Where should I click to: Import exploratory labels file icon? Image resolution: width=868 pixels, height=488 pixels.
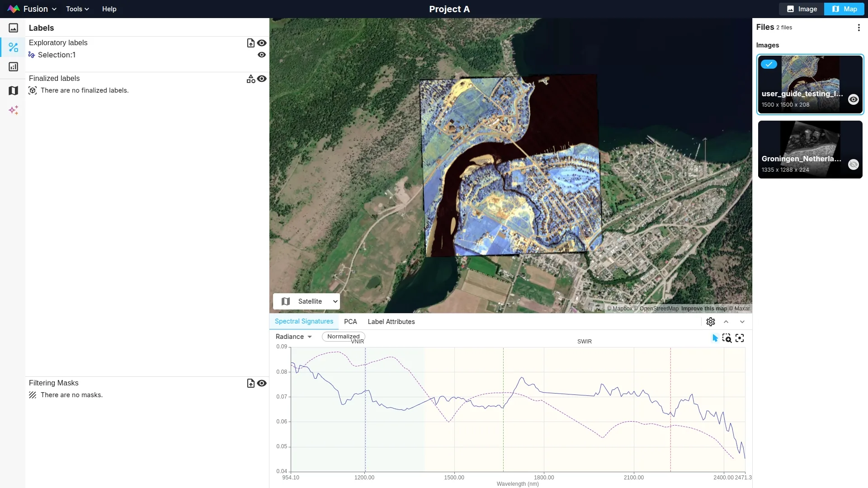tap(250, 43)
